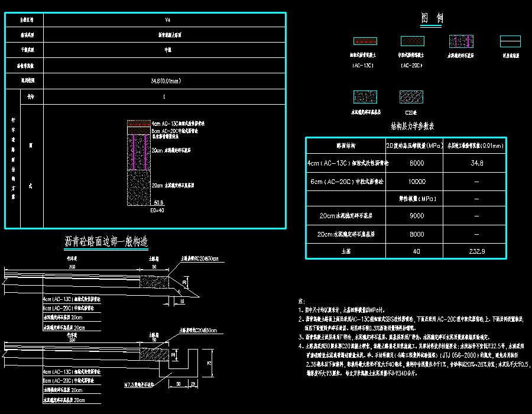Select the red top layer of the column section
The width and height of the screenshot is (532, 414).
[139, 124]
